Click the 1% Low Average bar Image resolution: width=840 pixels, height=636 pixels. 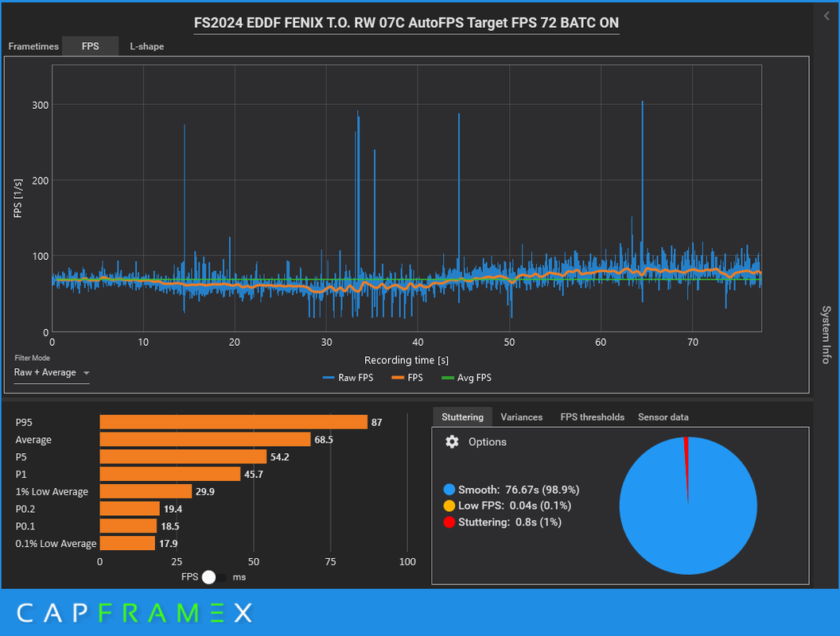[146, 491]
